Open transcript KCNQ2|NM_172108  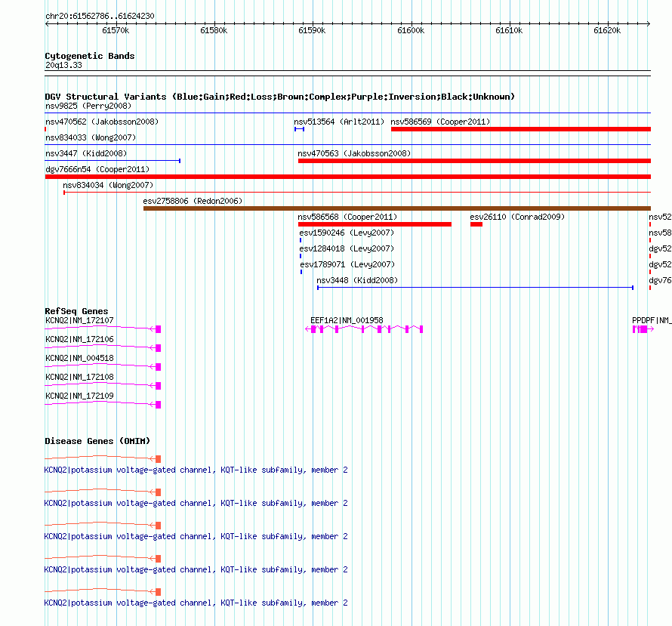pos(79,377)
